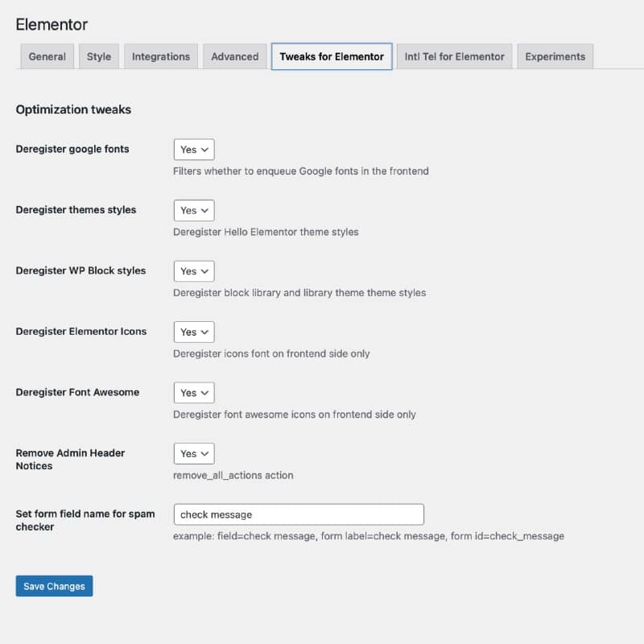Open Deregister themes styles dropdown
The width and height of the screenshot is (644, 644).
194,210
